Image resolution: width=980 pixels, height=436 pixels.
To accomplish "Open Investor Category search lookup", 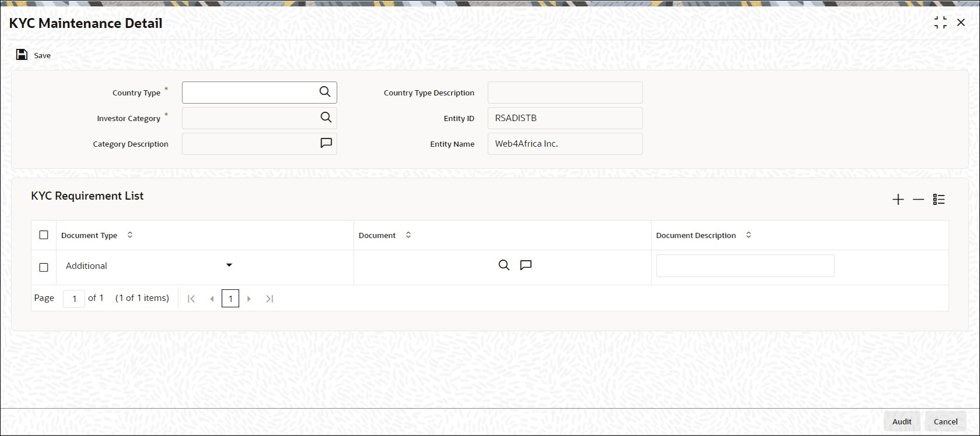I will pos(326,118).
